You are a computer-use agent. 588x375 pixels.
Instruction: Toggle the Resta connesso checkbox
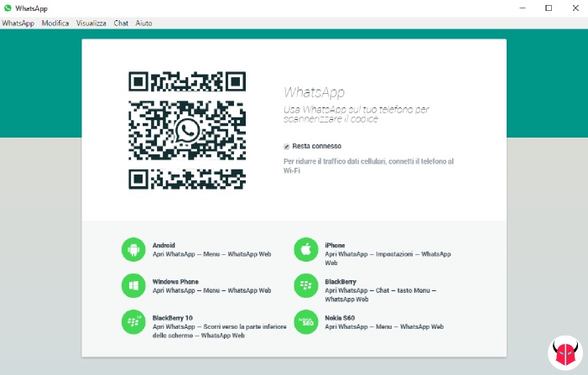click(287, 146)
